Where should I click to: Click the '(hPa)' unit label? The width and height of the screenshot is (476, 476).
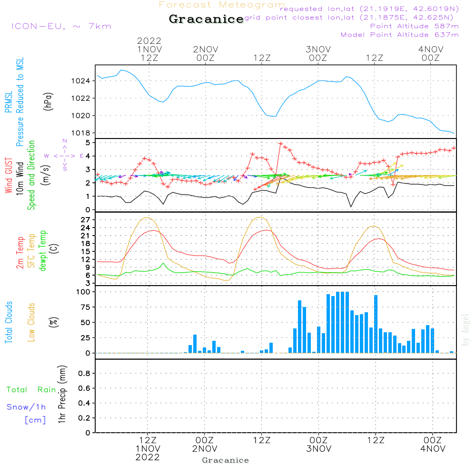click(48, 101)
